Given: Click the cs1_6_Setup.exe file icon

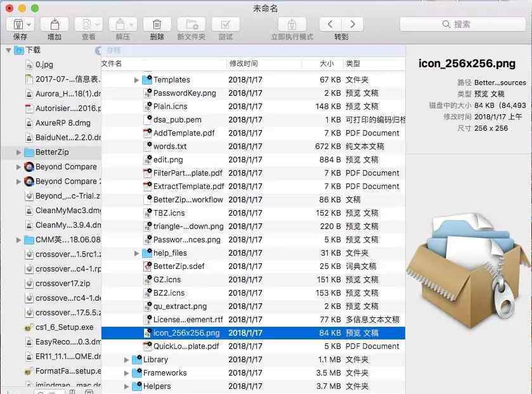Looking at the screenshot, I should pos(29,327).
